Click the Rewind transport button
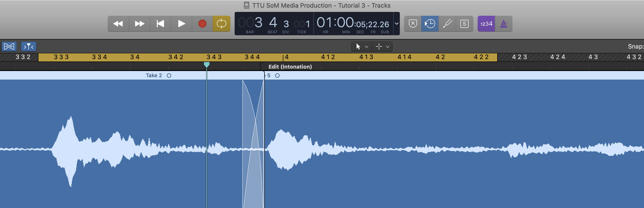The width and height of the screenshot is (644, 208). (x=118, y=24)
